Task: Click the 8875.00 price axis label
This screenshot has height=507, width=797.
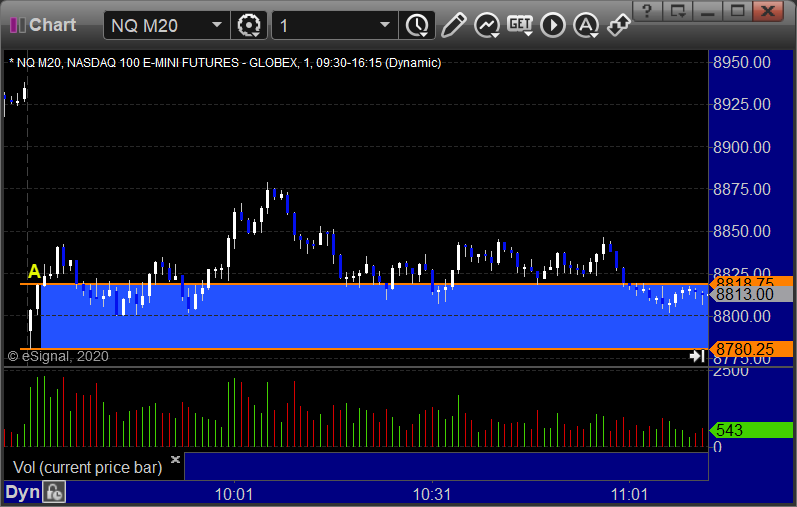Action: (x=742, y=189)
